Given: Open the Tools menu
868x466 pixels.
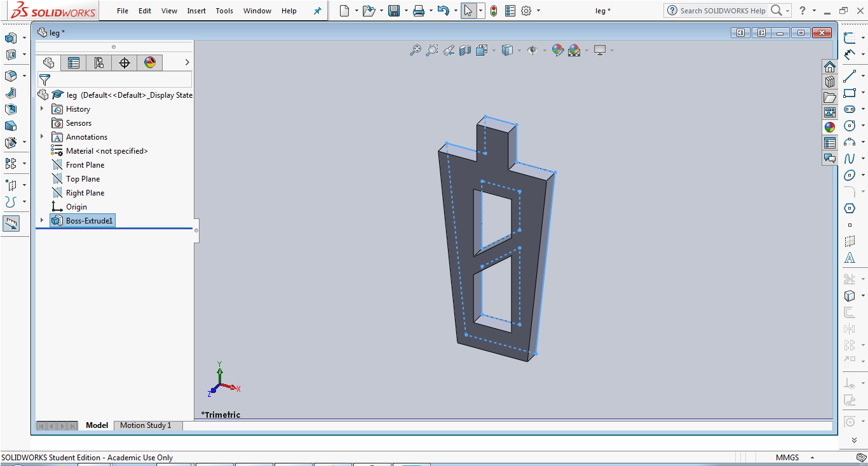Looking at the screenshot, I should (x=224, y=11).
